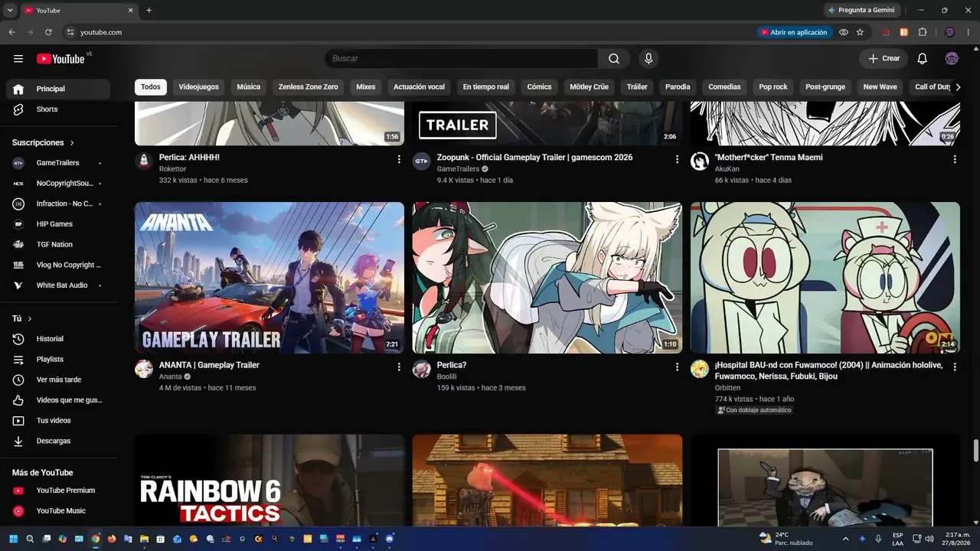Open a new browser tab
The image size is (980, 551).
tap(149, 10)
